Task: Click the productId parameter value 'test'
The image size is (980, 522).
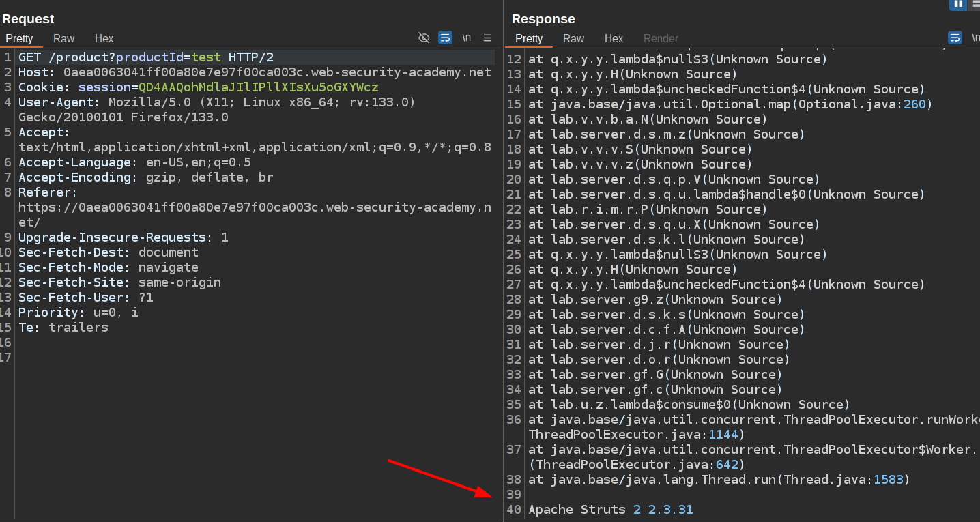Action: point(206,57)
